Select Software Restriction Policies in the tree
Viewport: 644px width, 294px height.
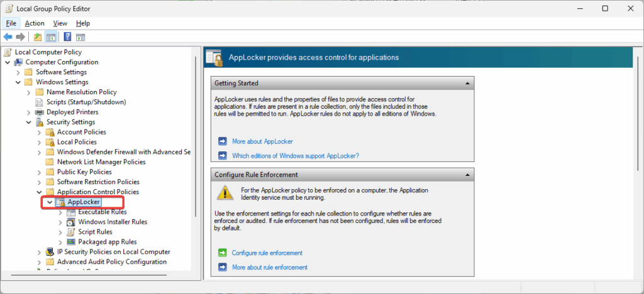98,182
